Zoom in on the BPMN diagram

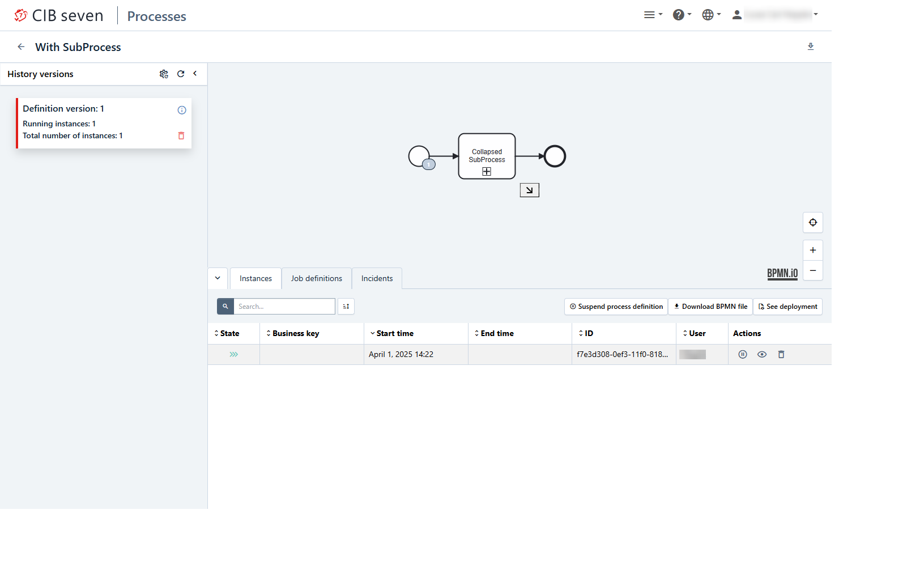[x=812, y=250]
